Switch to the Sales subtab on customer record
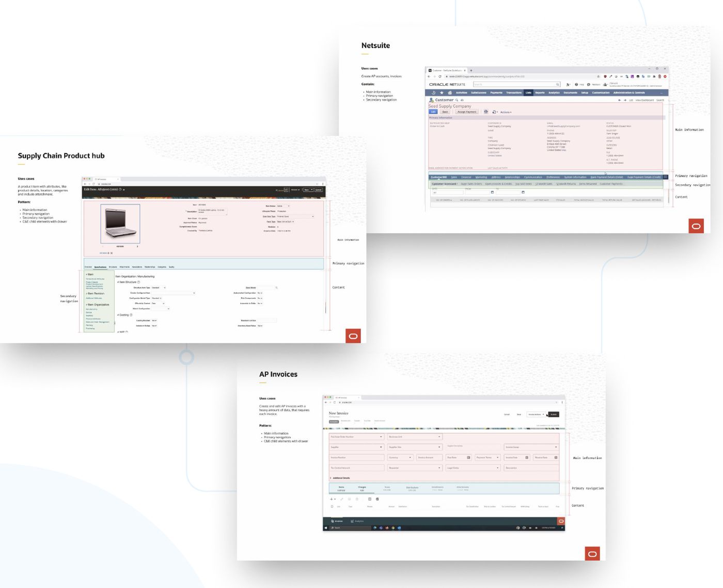The image size is (723, 588). (454, 177)
